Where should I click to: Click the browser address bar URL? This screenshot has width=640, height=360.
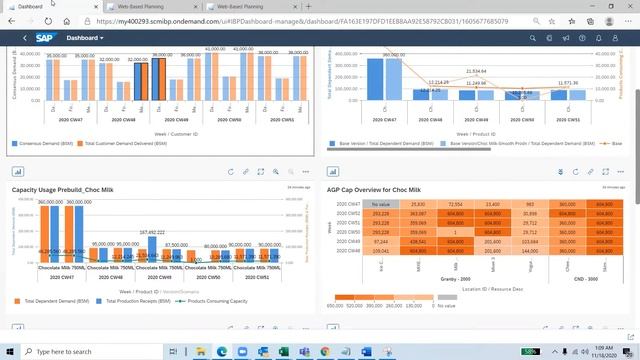pos(302,21)
